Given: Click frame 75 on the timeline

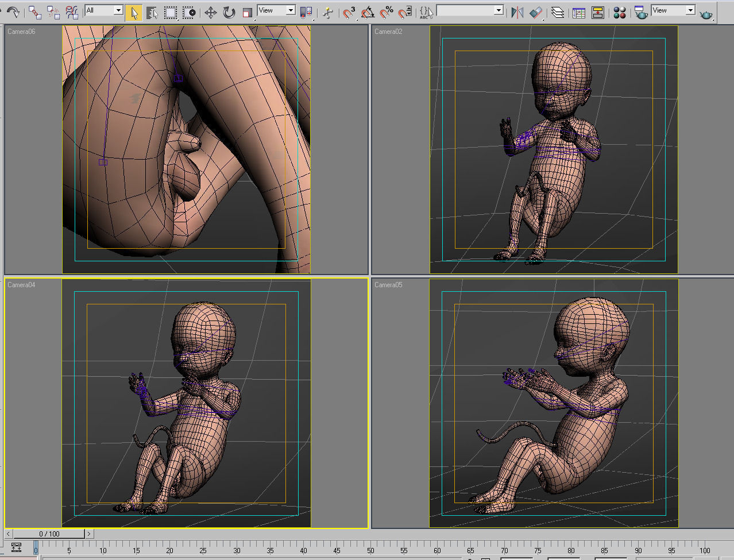Looking at the screenshot, I should coord(538,550).
